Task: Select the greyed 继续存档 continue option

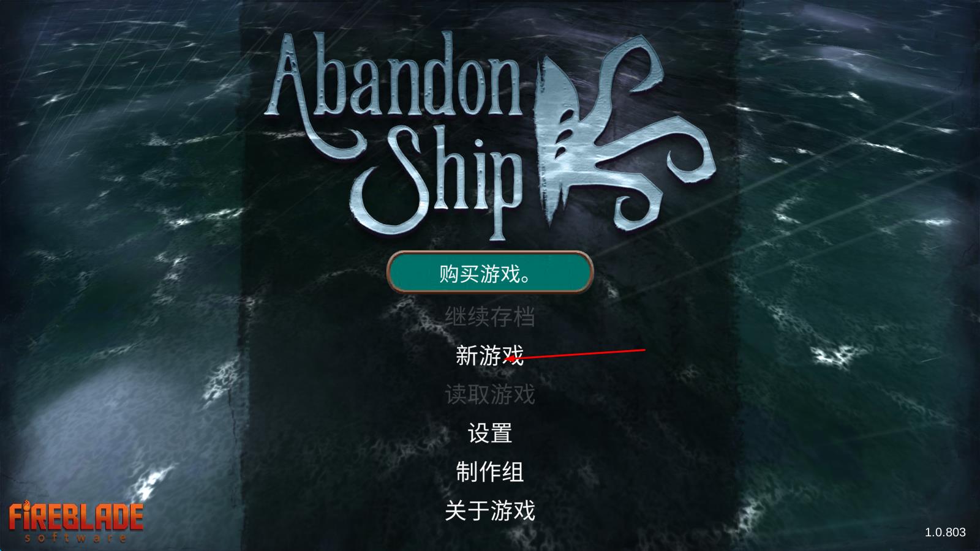Action: 489,317
